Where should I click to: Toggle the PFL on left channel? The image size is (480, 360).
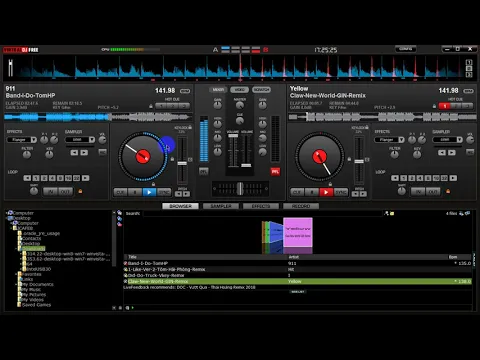click(x=203, y=172)
